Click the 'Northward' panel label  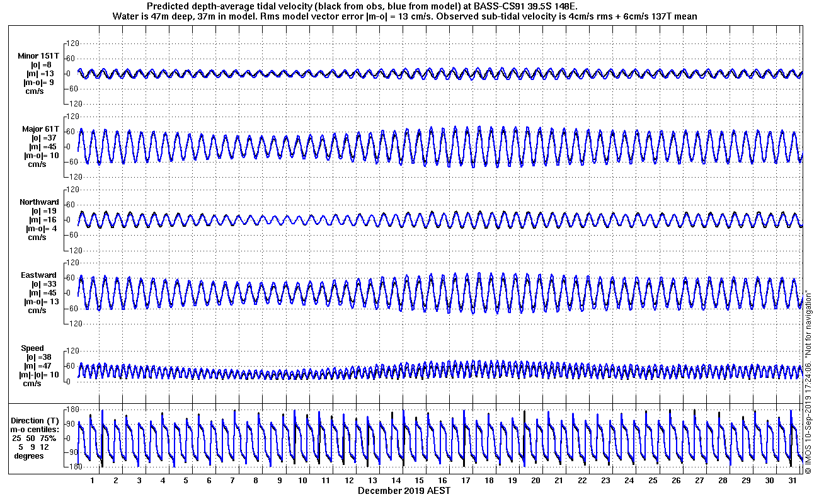click(x=39, y=202)
